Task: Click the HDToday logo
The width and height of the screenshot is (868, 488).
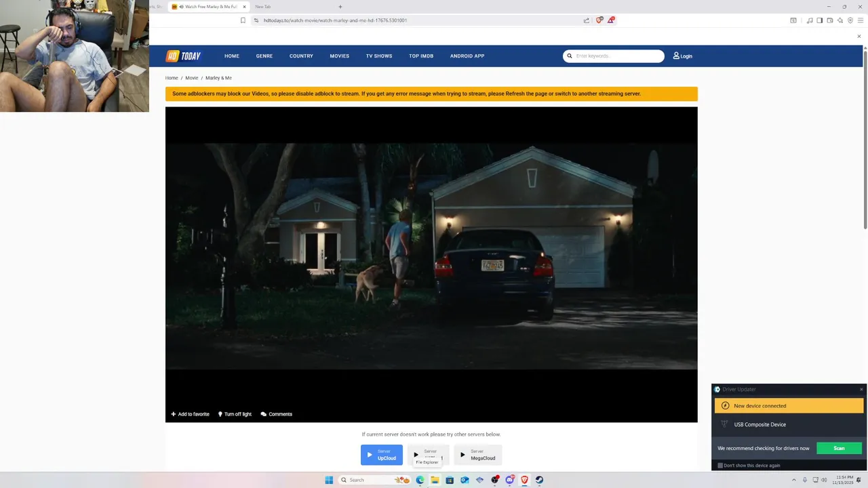Action: 183,56
